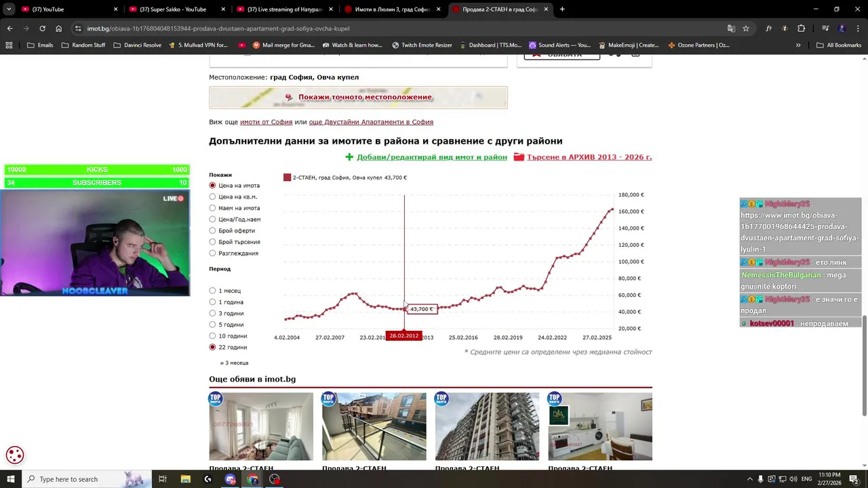Select 'Брой оферти' radio option

[212, 230]
